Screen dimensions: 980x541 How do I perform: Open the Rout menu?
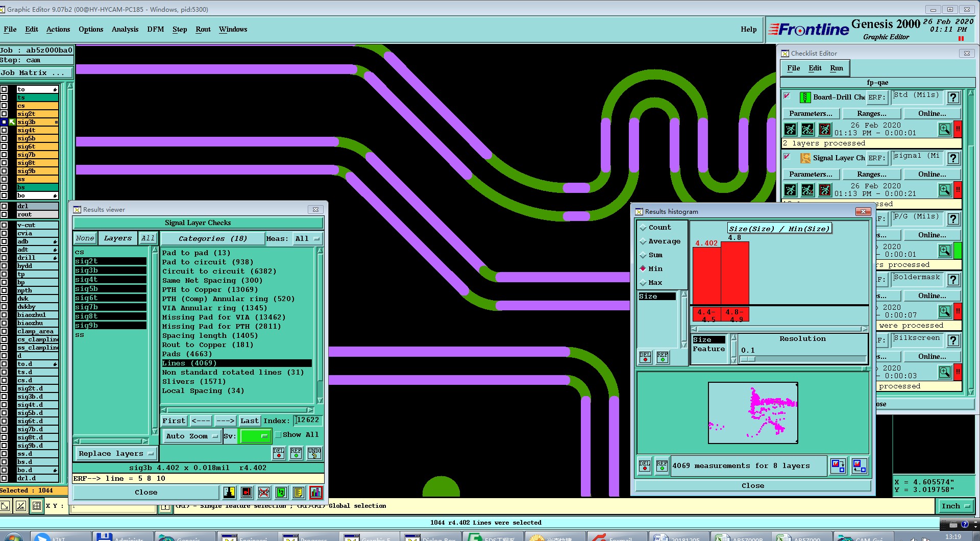[203, 29]
